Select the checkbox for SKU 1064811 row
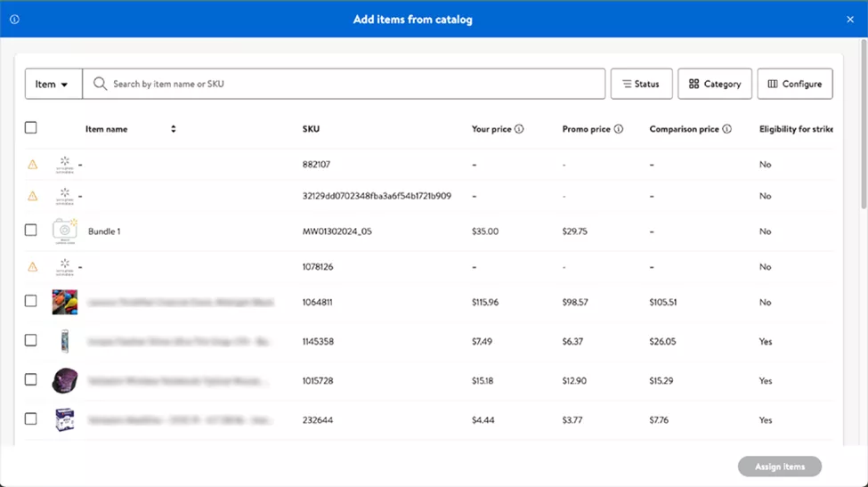The image size is (868, 487). [x=31, y=301]
